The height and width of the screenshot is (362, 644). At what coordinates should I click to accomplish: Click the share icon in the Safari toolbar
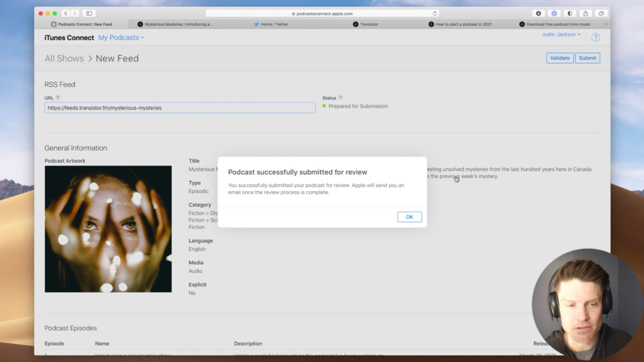[585, 13]
